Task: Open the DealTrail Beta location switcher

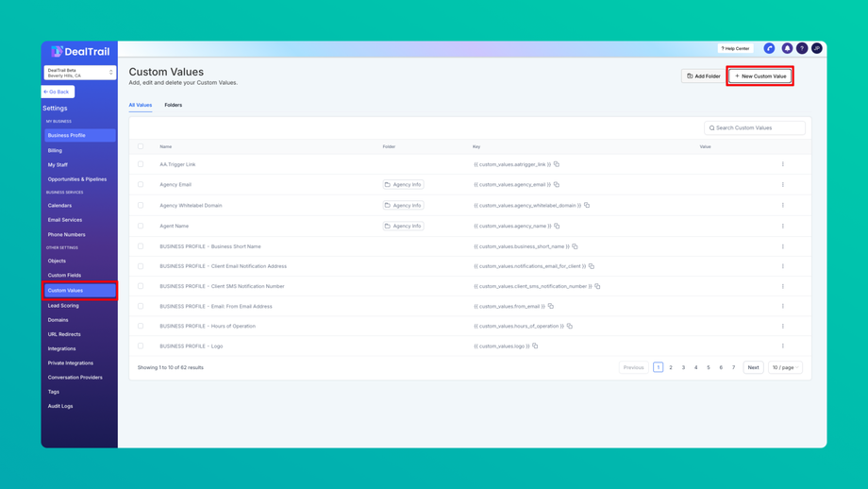Action: [x=79, y=73]
